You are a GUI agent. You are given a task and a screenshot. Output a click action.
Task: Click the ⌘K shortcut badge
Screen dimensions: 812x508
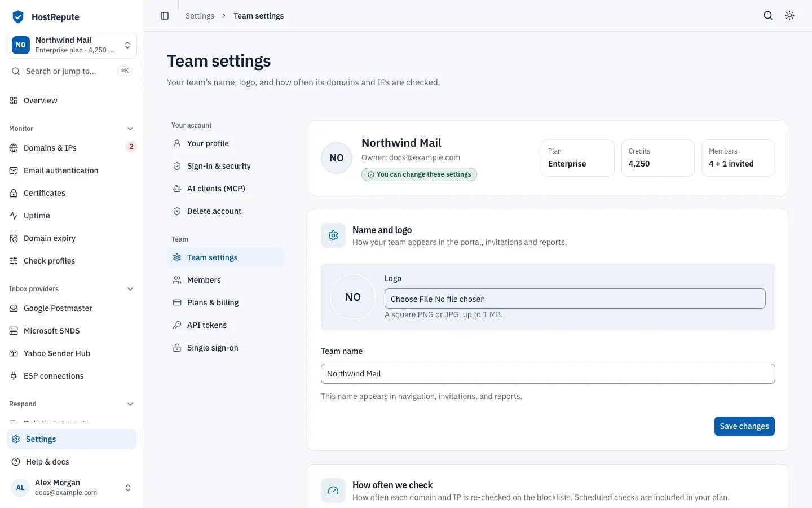[x=125, y=71]
